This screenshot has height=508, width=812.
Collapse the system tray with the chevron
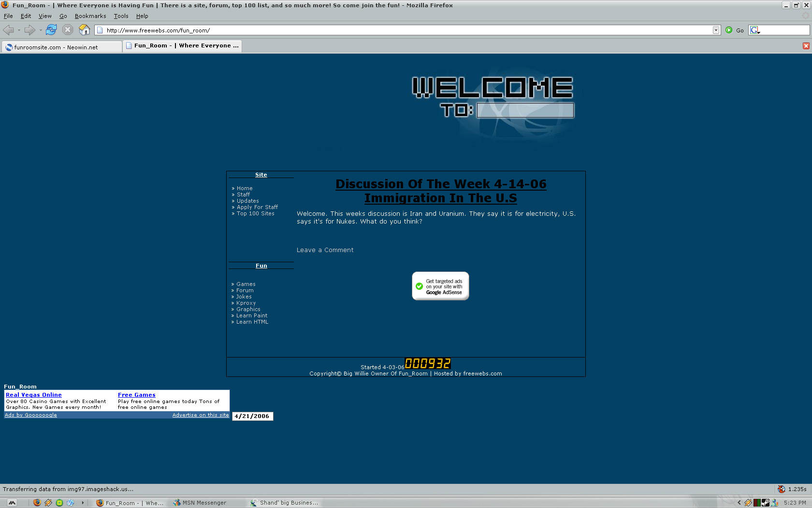pos(739,503)
